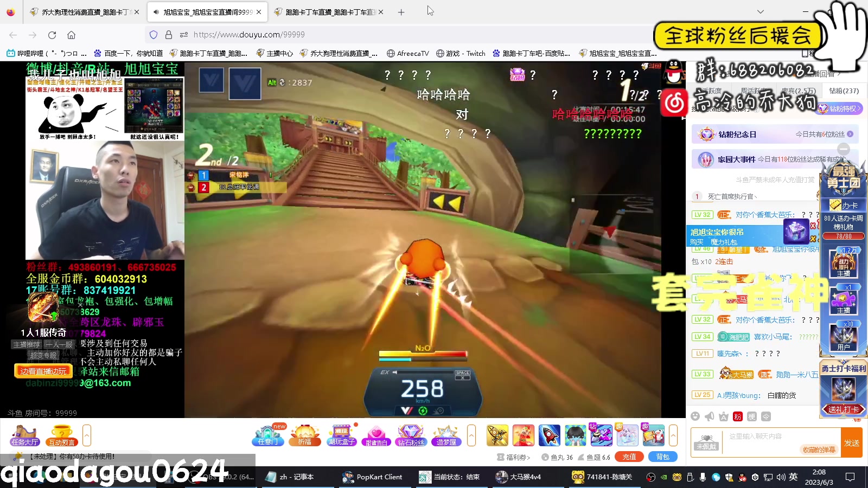
Task: Click the red 粉 fan badge icon
Action: pos(738,416)
